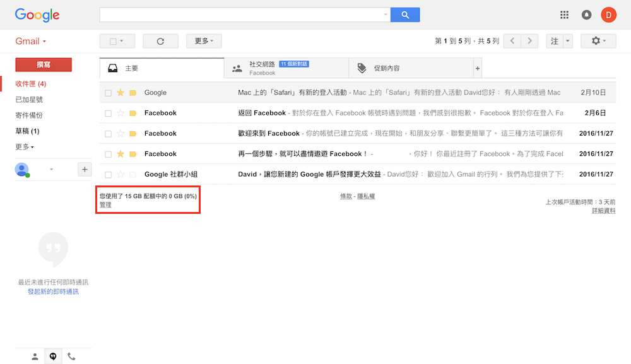The image size is (631, 364).
Task: Open 草稿 (1) folder
Action: [27, 131]
